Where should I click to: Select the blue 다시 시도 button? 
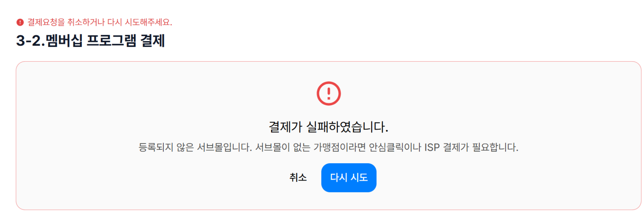click(349, 178)
